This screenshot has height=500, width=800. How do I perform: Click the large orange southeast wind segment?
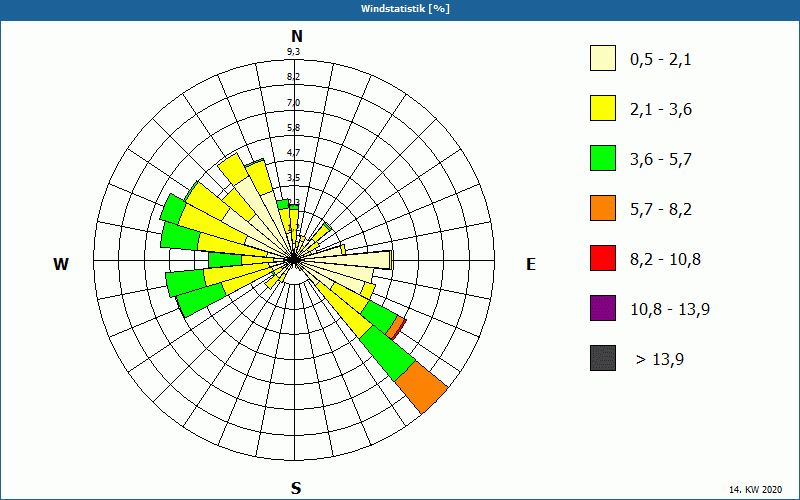pos(421,387)
